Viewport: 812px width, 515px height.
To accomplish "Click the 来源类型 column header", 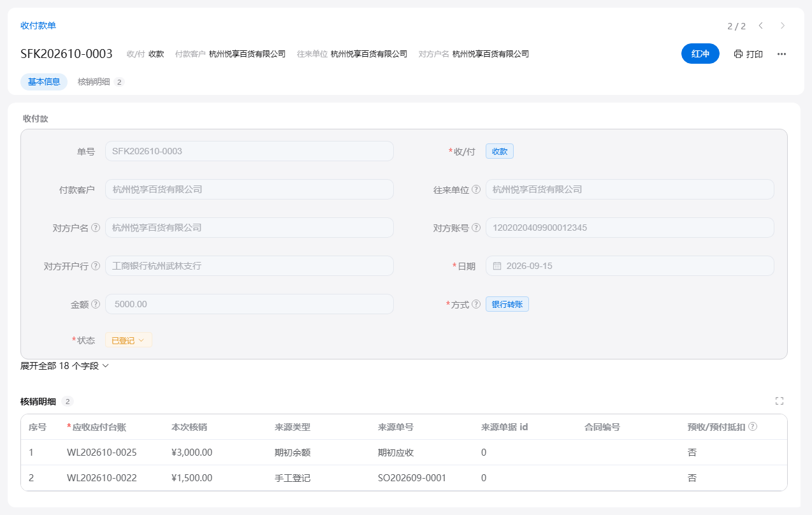I will click(293, 427).
